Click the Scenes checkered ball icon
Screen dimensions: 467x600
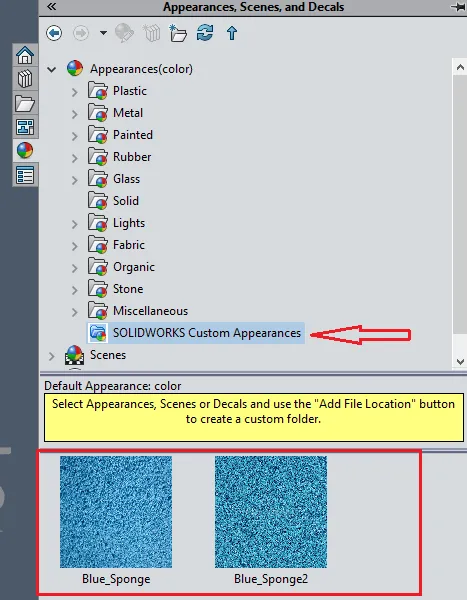pyautogui.click(x=75, y=355)
